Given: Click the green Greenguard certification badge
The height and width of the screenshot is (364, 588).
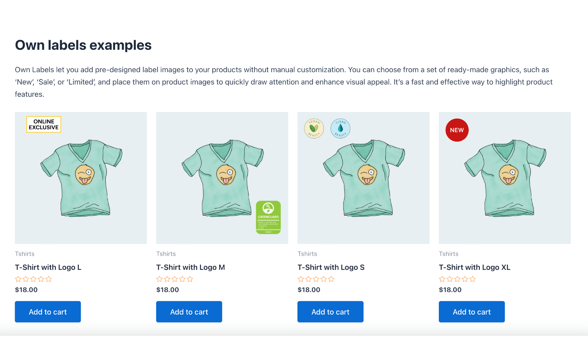Looking at the screenshot, I should click(x=268, y=217).
